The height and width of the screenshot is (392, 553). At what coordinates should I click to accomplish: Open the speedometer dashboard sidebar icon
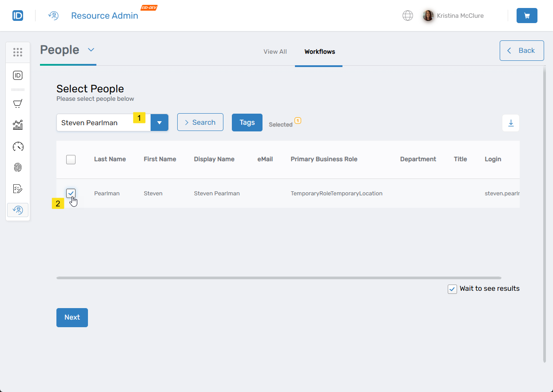point(18,146)
